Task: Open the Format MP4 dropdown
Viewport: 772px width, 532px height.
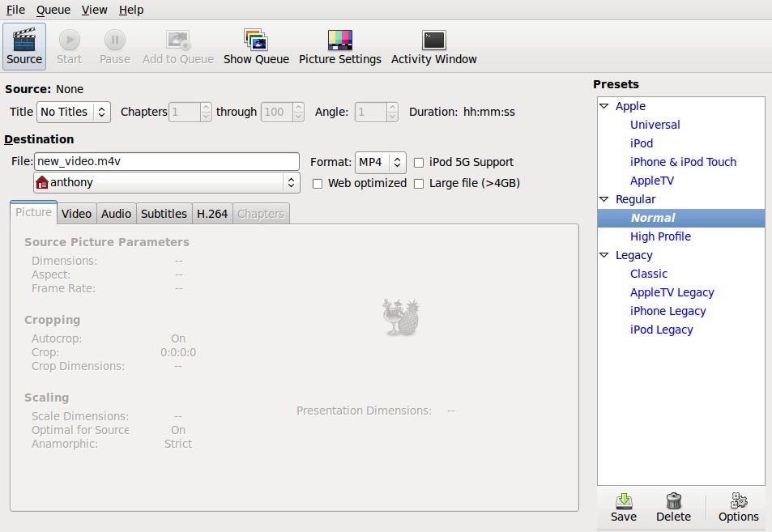Action: coord(380,162)
